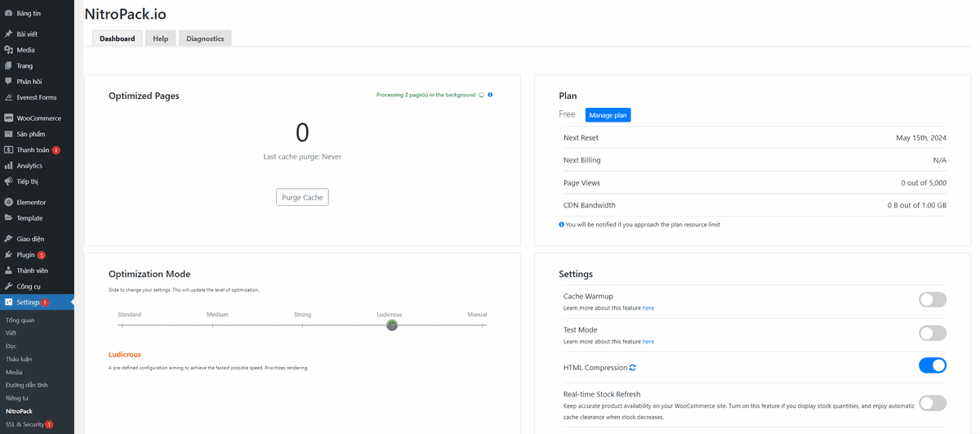Turn on the Test Mode switch
The width and height of the screenshot is (980, 434).
[x=933, y=333]
